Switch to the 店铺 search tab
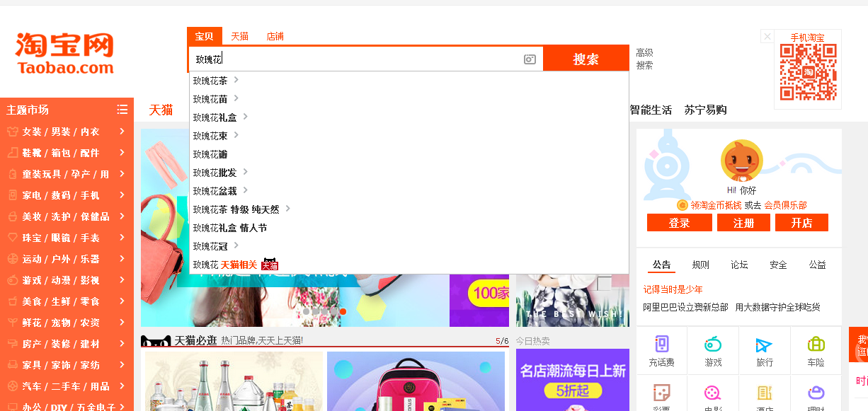The height and width of the screenshot is (411, 868). coord(275,37)
